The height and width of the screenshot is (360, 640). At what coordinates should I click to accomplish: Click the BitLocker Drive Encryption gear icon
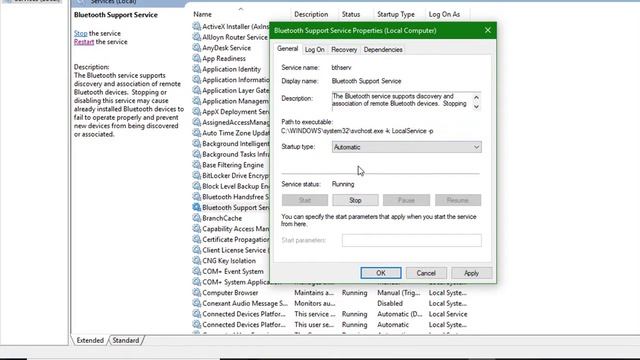(196, 176)
